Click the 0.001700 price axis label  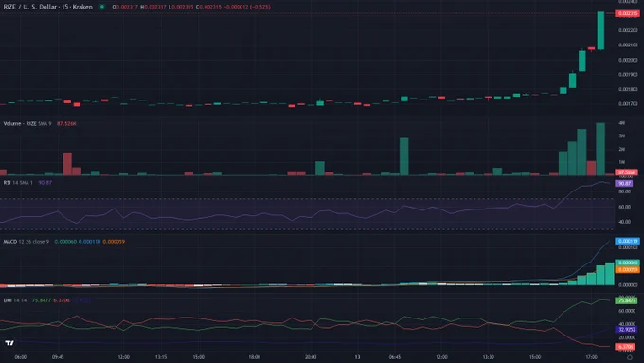(628, 104)
